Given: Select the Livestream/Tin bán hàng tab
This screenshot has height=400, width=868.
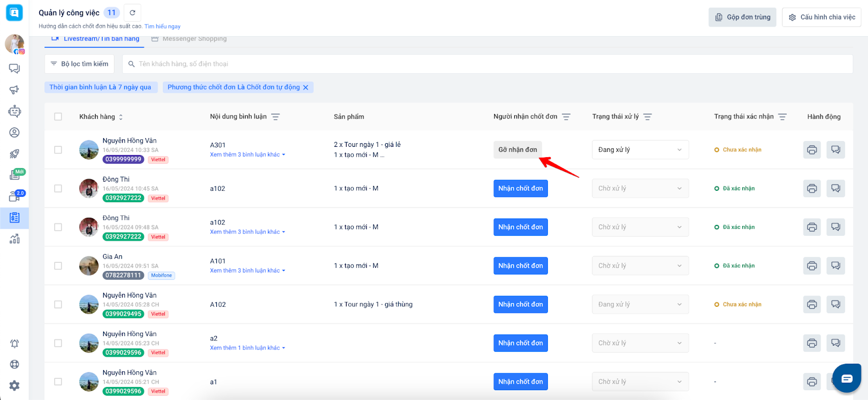Looking at the screenshot, I should 101,39.
